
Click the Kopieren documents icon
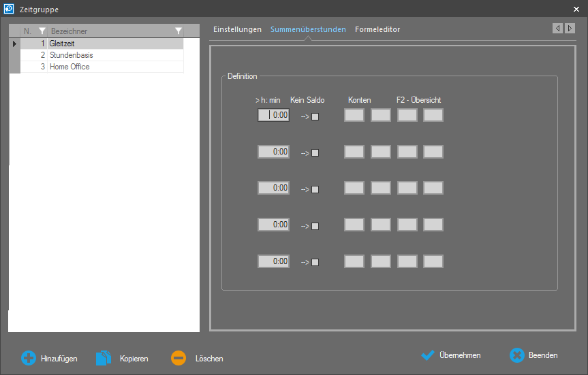[103, 358]
